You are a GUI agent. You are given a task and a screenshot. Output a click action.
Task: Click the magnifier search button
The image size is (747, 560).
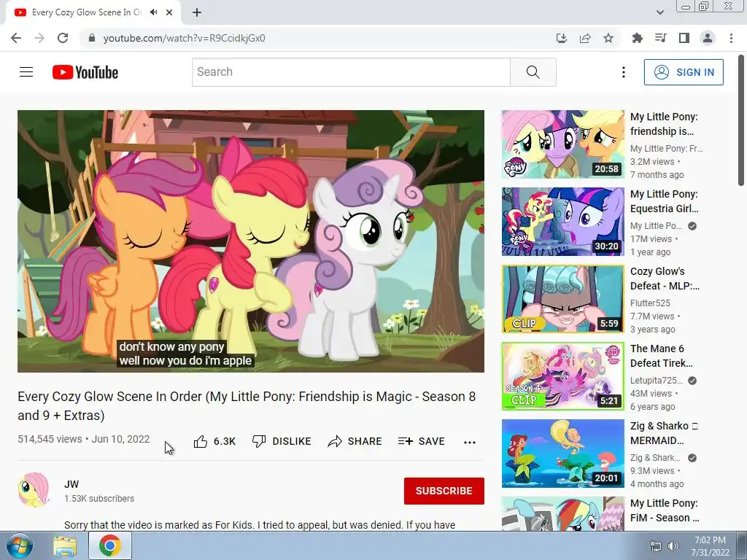[x=533, y=72]
